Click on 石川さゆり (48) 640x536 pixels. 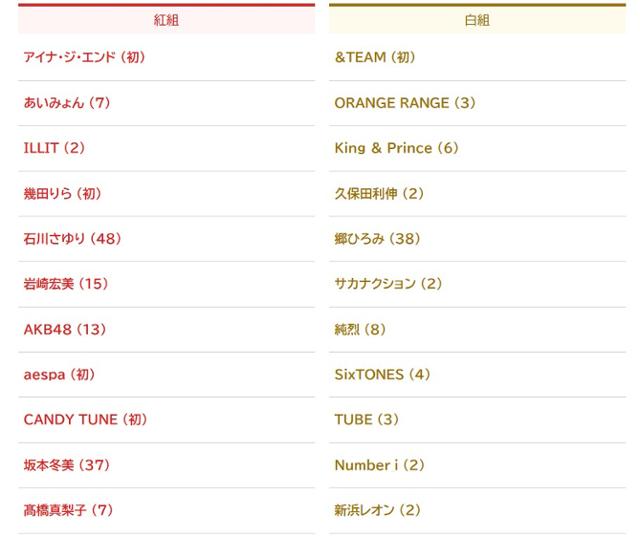72,239
